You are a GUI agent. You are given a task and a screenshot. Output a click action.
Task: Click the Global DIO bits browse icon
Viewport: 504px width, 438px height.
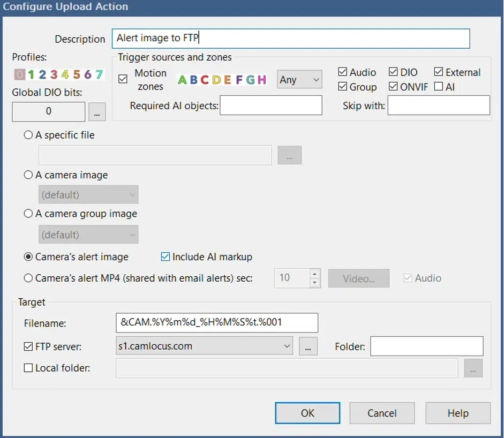point(97,112)
